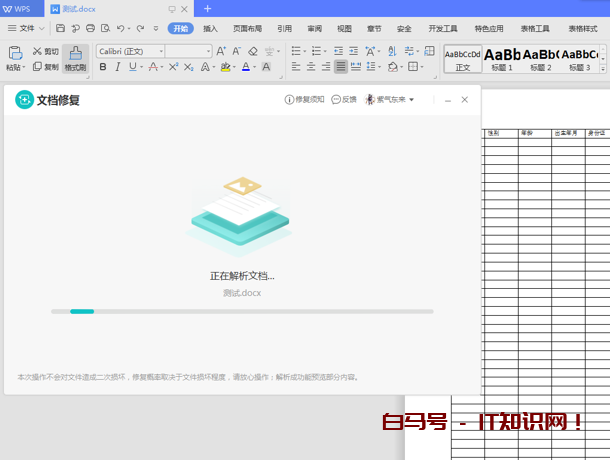The width and height of the screenshot is (610, 460).
Task: Toggle bold formatting
Action: (x=102, y=67)
